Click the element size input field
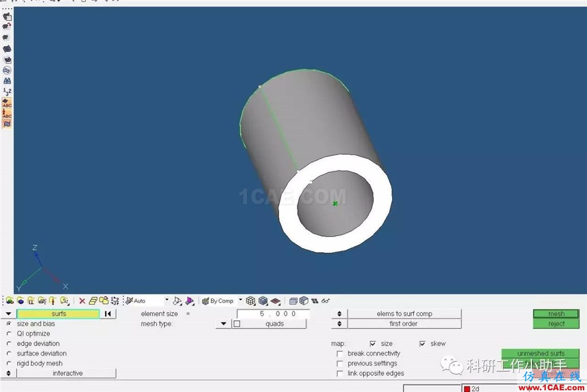The height and width of the screenshot is (392, 587). tap(273, 313)
